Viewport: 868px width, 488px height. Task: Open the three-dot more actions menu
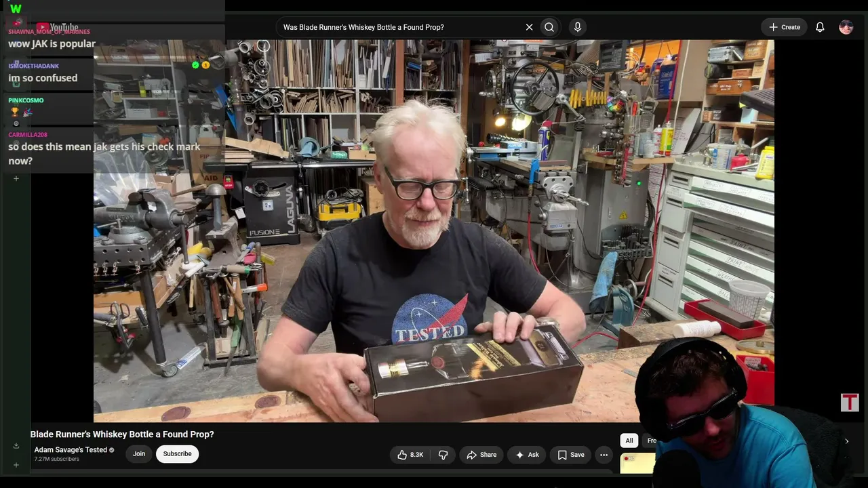[604, 455]
